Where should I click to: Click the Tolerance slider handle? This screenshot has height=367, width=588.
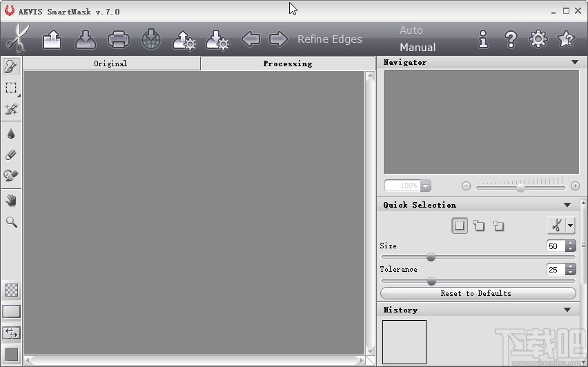click(x=431, y=281)
